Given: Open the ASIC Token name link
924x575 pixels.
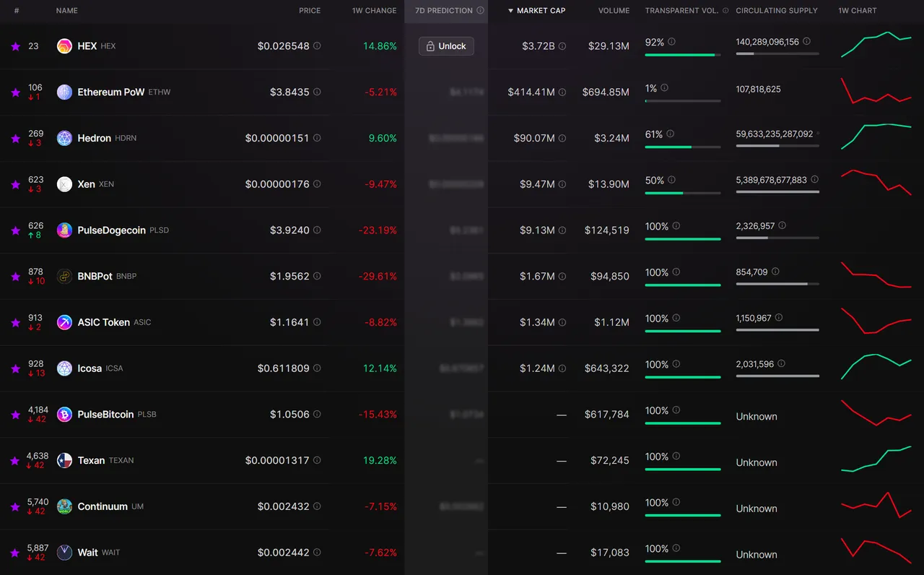Looking at the screenshot, I should tap(104, 322).
